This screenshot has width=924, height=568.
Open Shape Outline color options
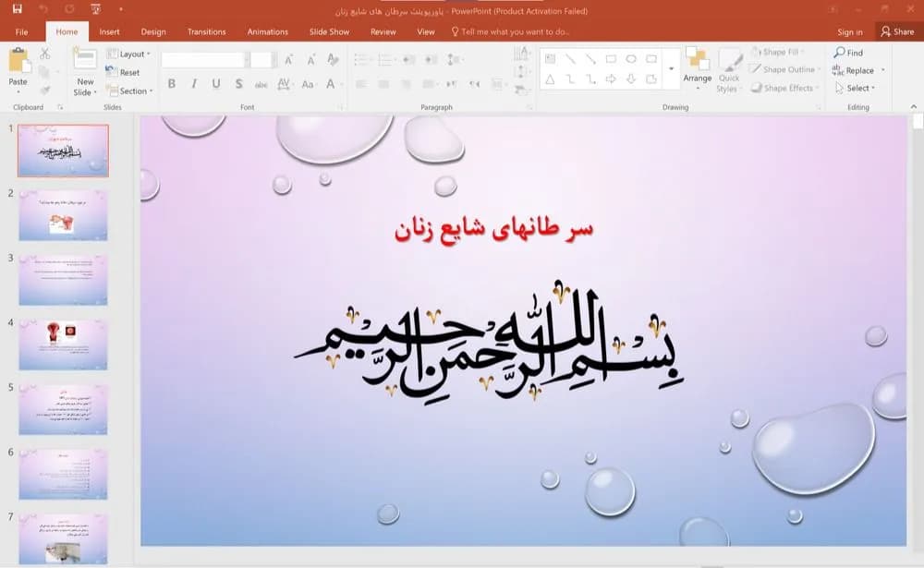point(784,69)
